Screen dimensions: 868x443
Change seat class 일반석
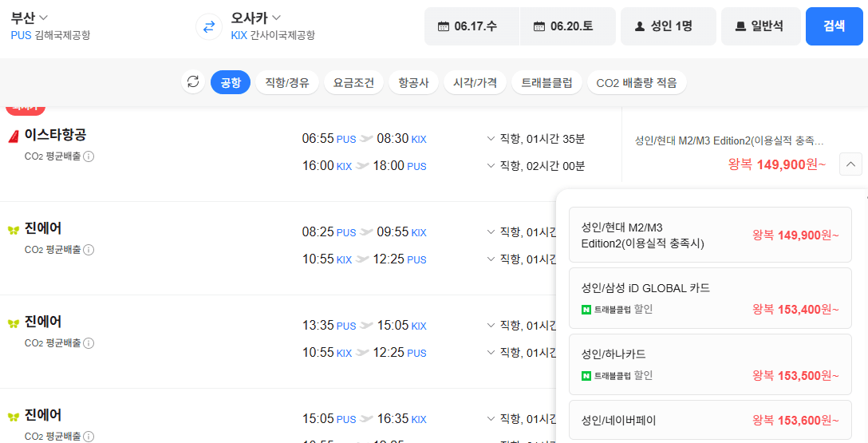pos(760,26)
